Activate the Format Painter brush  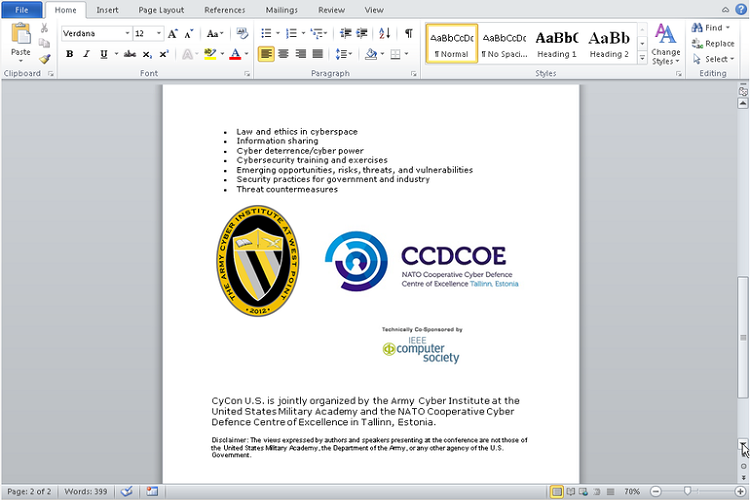(x=44, y=59)
